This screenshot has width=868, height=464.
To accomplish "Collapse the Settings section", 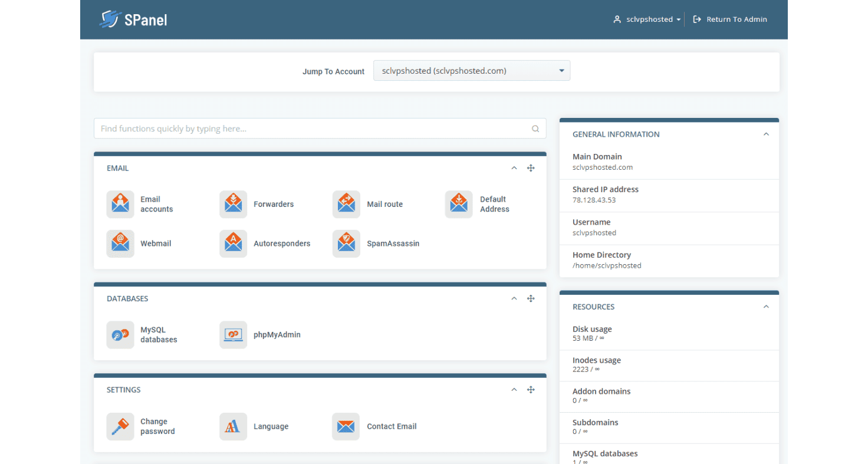I will click(x=514, y=390).
